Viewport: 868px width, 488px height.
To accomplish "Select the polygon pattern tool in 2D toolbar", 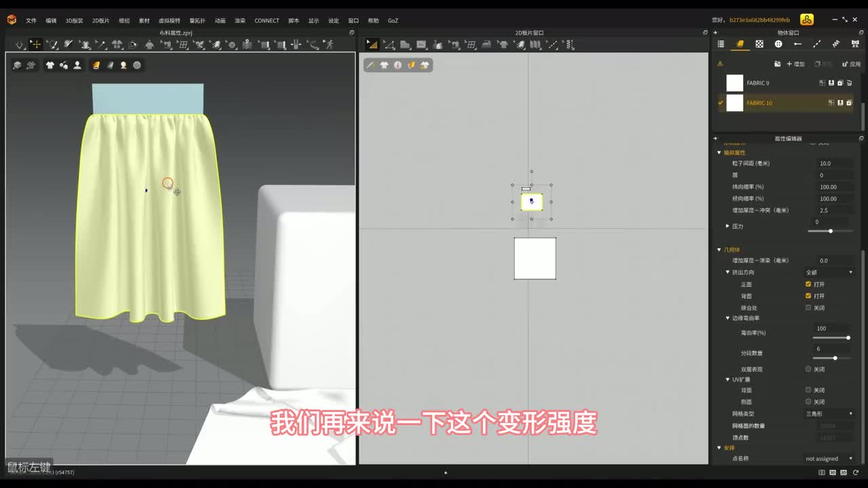I will (x=405, y=45).
